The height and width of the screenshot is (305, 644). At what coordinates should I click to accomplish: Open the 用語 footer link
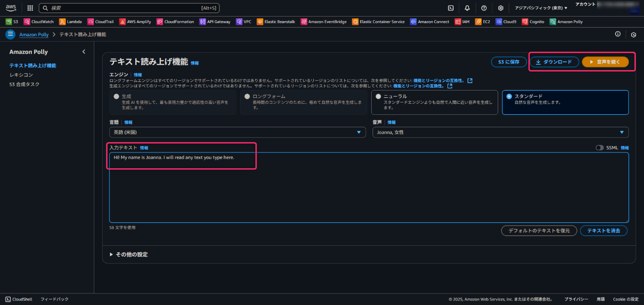(x=601, y=299)
